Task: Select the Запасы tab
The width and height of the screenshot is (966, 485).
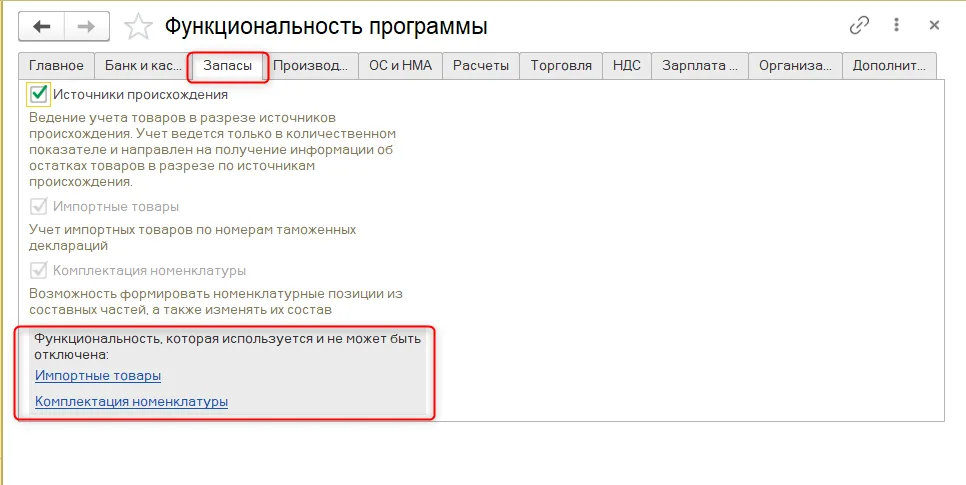Action: pyautogui.click(x=227, y=66)
